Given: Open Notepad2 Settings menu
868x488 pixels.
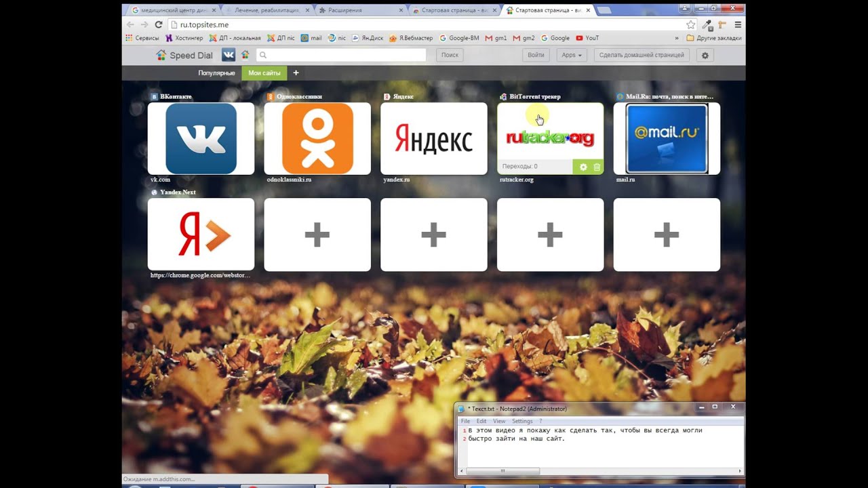Looking at the screenshot, I should pyautogui.click(x=522, y=421).
